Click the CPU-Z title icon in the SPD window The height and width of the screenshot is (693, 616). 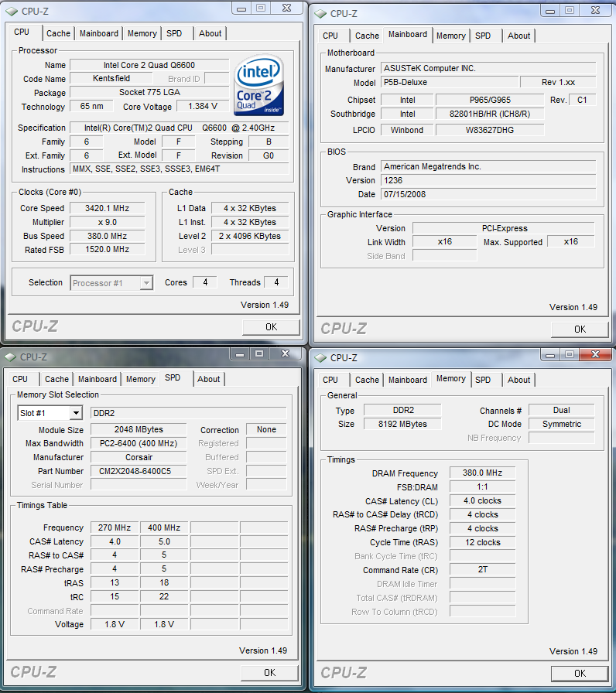(10, 357)
